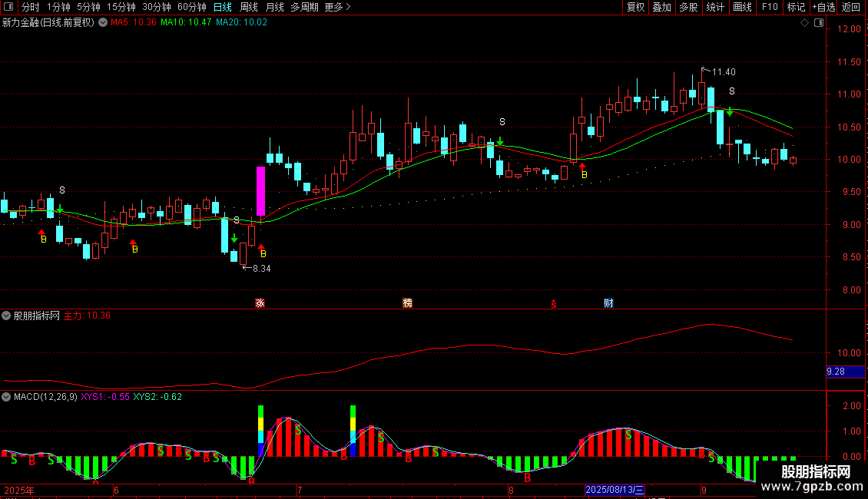Image resolution: width=868 pixels, height=499 pixels.
Task: Click the month 7 axis label
Action: (x=300, y=490)
